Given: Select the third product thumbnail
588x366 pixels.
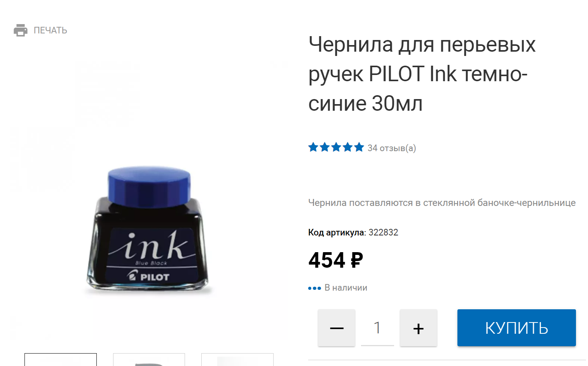Looking at the screenshot, I should click(237, 360).
